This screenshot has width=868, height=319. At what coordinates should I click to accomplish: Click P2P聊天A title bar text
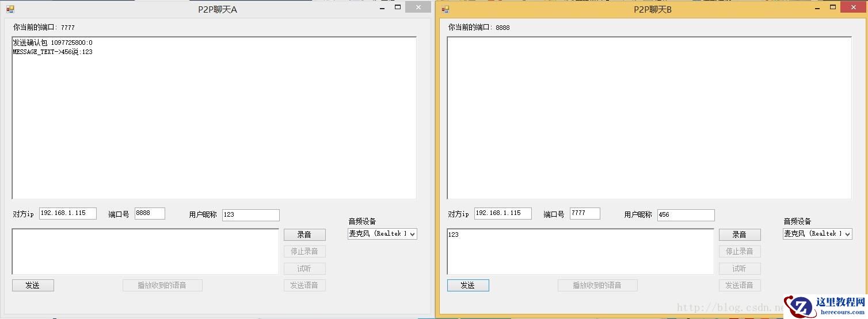click(218, 9)
